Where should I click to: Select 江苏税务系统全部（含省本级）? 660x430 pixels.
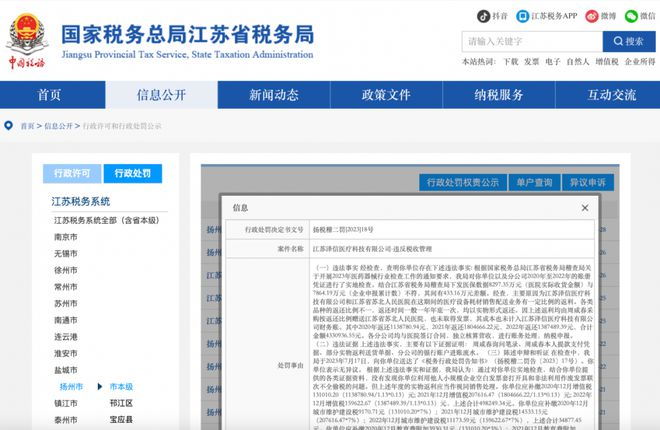coord(106,220)
